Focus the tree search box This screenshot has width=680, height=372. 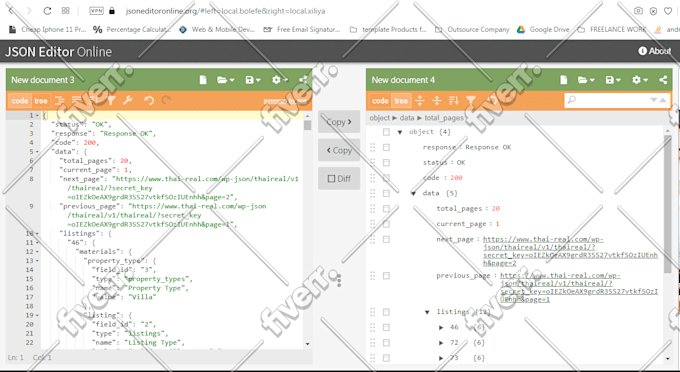pos(611,100)
